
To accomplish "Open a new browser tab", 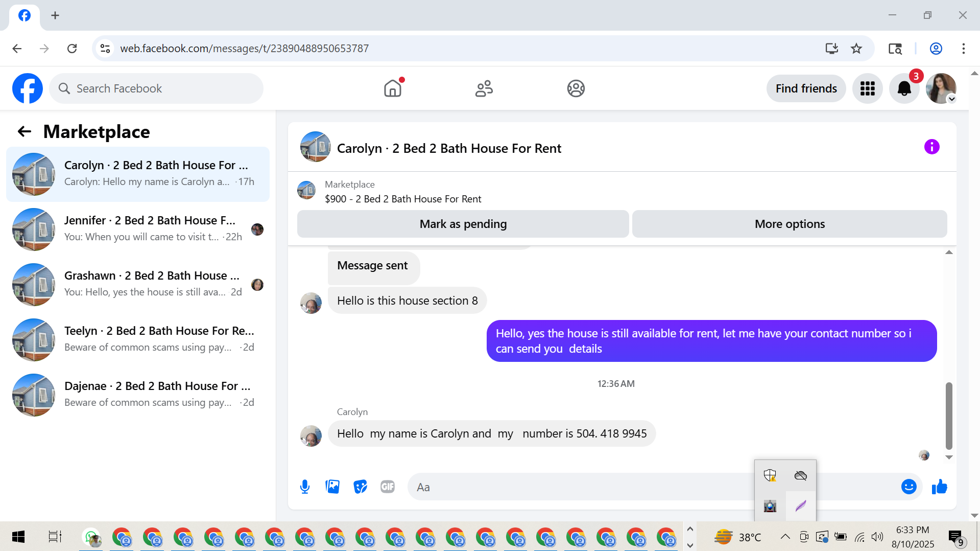I will click(55, 15).
